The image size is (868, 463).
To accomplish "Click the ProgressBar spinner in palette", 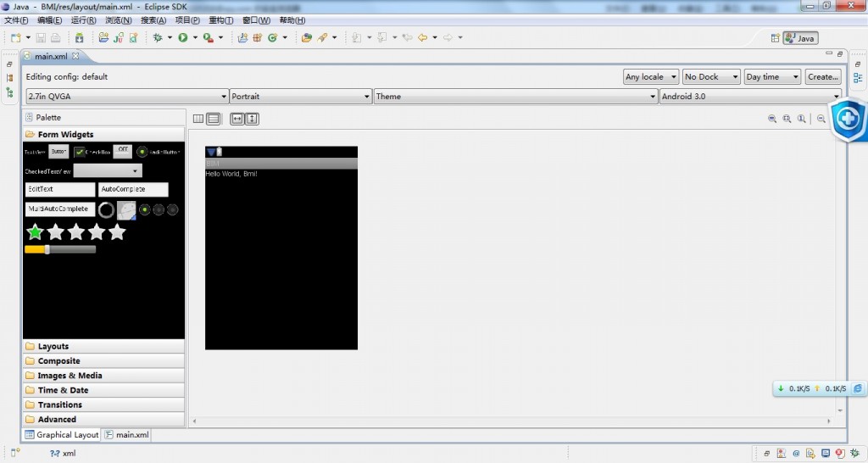I will click(106, 210).
